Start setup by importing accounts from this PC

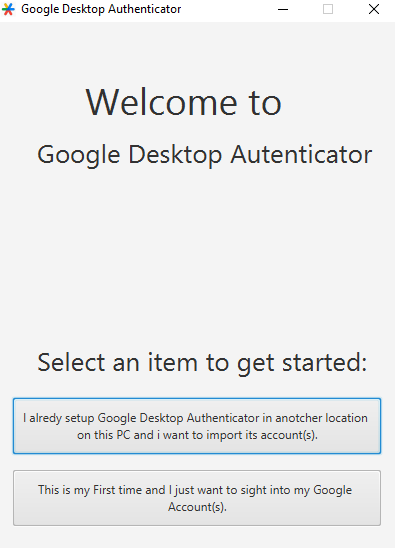197,426
